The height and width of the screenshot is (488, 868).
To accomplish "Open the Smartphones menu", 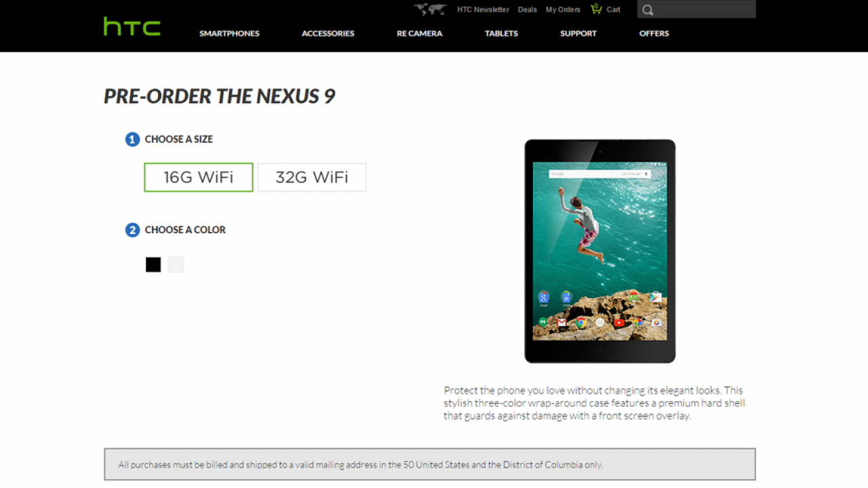I will pos(229,33).
